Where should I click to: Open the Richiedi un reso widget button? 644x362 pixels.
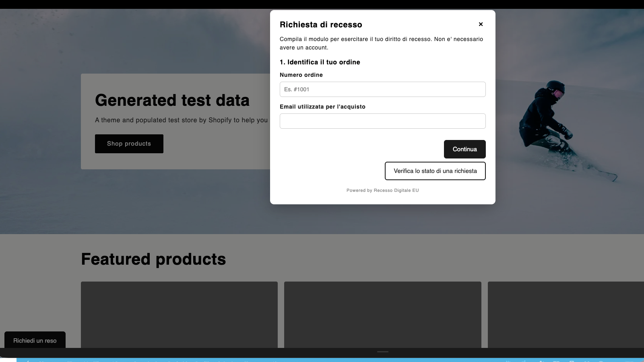point(35,340)
